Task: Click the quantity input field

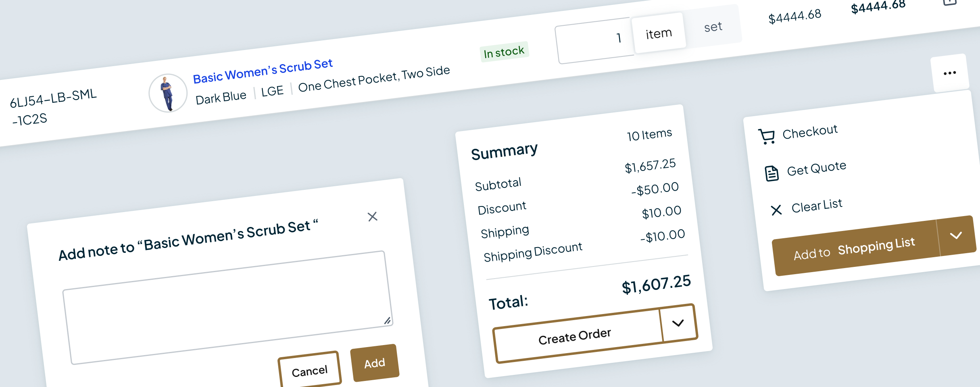Action: pos(594,41)
